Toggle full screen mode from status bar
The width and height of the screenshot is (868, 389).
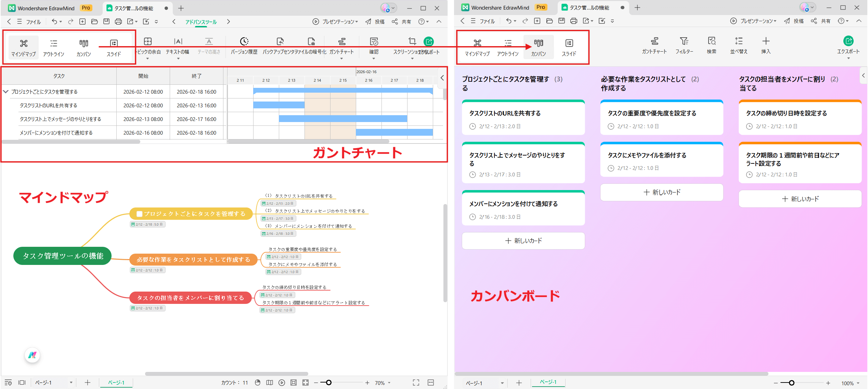coord(416,383)
